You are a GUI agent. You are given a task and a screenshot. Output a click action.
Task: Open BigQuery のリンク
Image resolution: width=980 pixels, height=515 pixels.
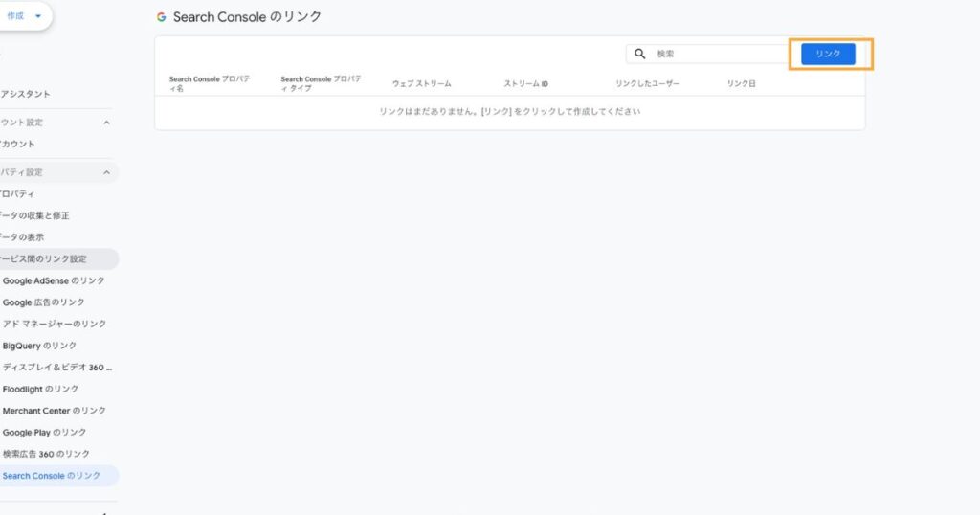pos(39,346)
